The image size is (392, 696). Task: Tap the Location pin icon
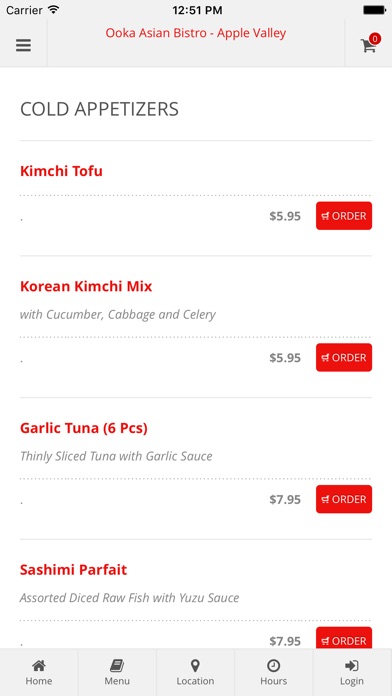click(x=195, y=665)
